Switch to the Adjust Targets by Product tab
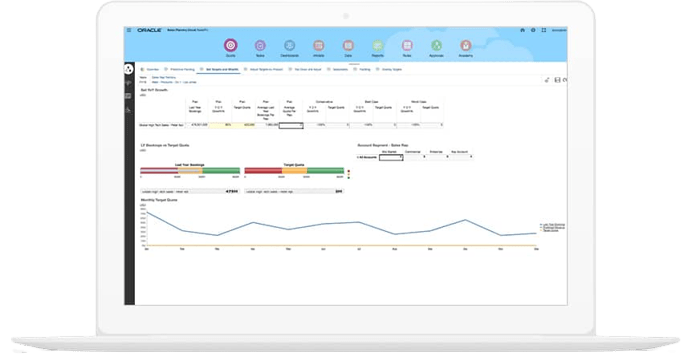The image size is (692, 361). coord(263,69)
